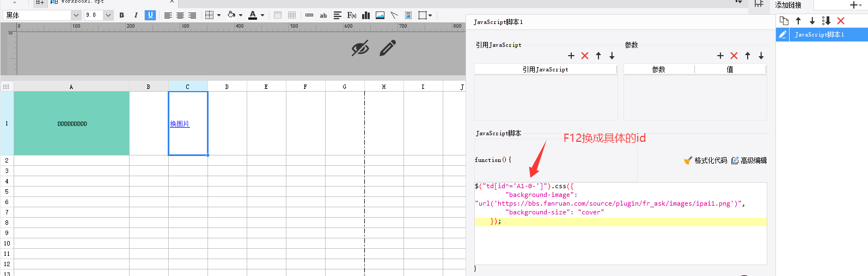Move the selected link up in the list
The width and height of the screenshot is (868, 276).
[798, 21]
